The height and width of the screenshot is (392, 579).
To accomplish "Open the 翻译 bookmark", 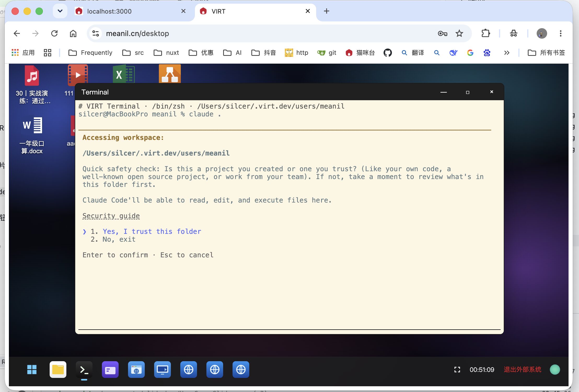I will [413, 53].
